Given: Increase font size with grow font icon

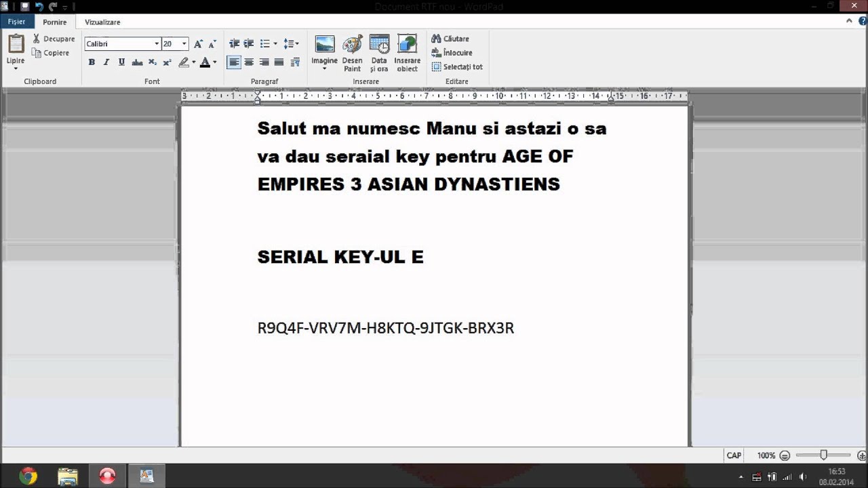Looking at the screenshot, I should click(198, 44).
